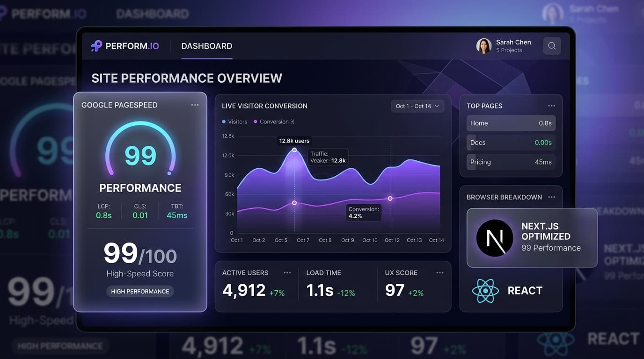This screenshot has width=644, height=359.
Task: Click the +2% UX score change
Action: 416,293
